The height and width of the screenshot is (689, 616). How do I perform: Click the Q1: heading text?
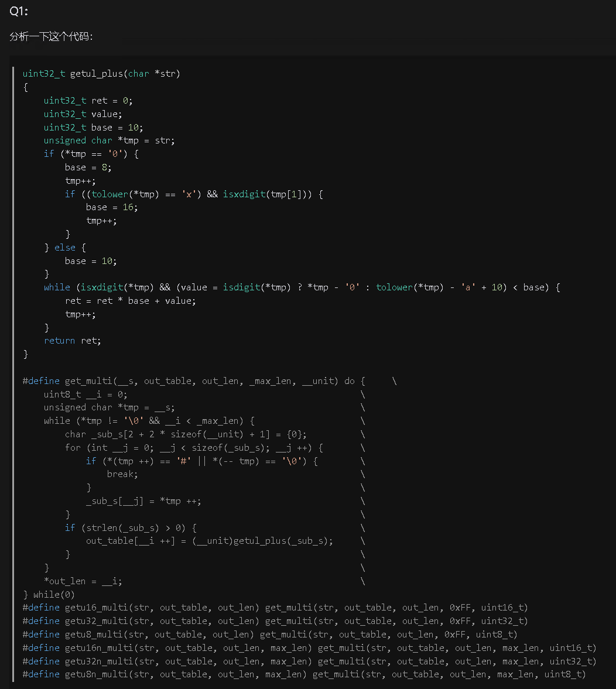coord(19,12)
